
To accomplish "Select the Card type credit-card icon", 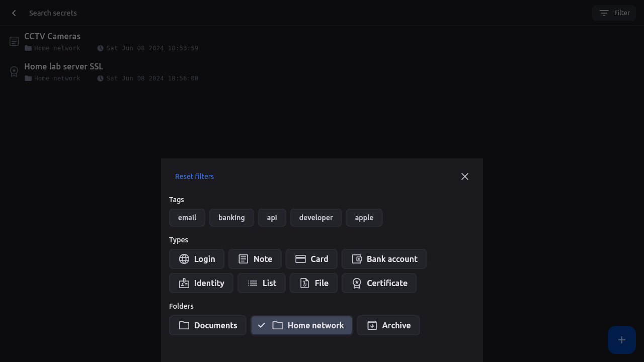I will 300,259.
